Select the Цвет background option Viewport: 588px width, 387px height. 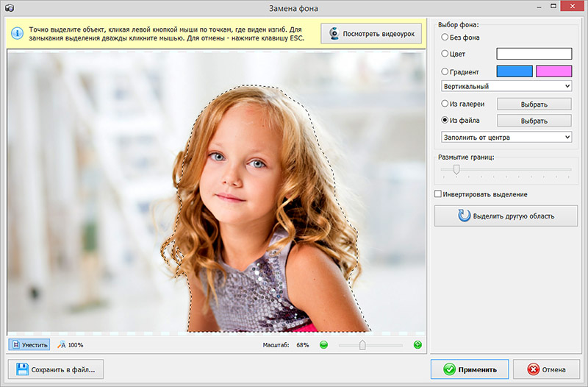453,54
